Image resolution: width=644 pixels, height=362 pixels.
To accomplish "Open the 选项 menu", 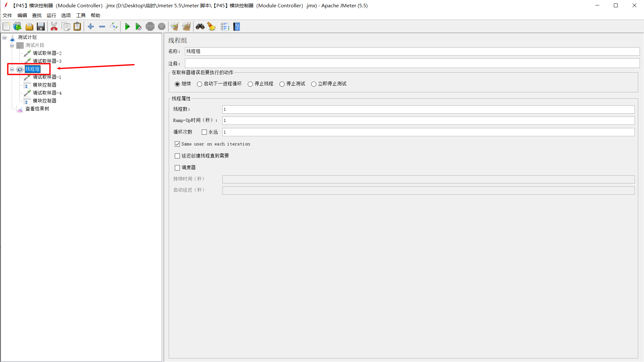I will [x=66, y=15].
